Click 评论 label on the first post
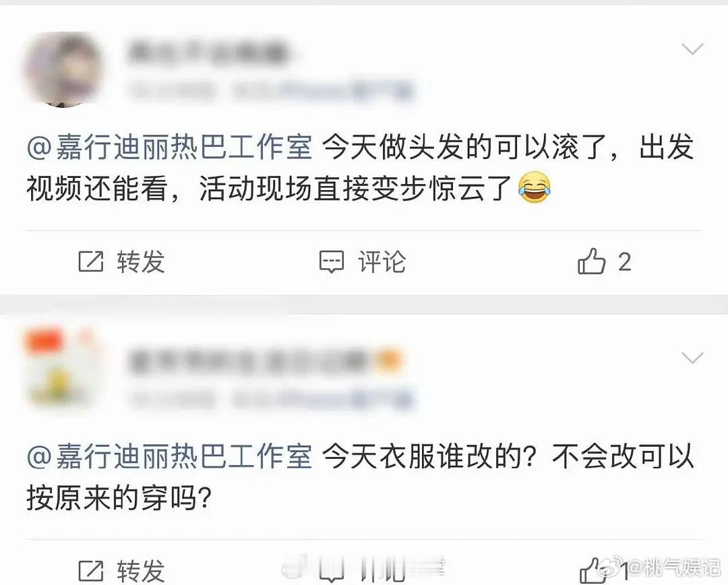The image size is (728, 585). coord(382,262)
